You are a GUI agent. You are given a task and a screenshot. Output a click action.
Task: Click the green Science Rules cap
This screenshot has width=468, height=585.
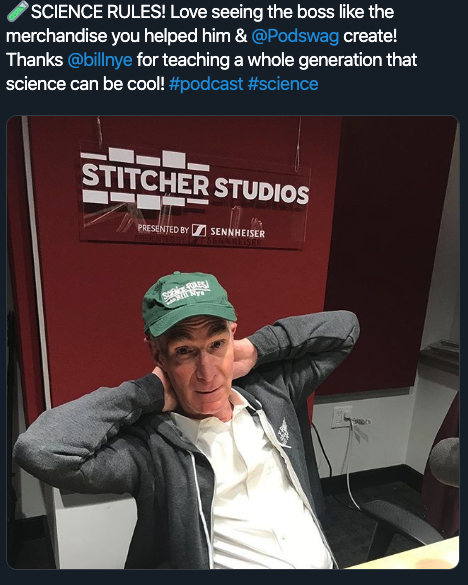[189, 301]
